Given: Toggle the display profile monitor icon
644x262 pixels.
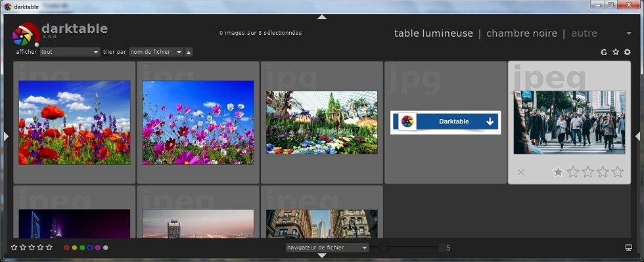Looking at the screenshot, I should pos(628,247).
